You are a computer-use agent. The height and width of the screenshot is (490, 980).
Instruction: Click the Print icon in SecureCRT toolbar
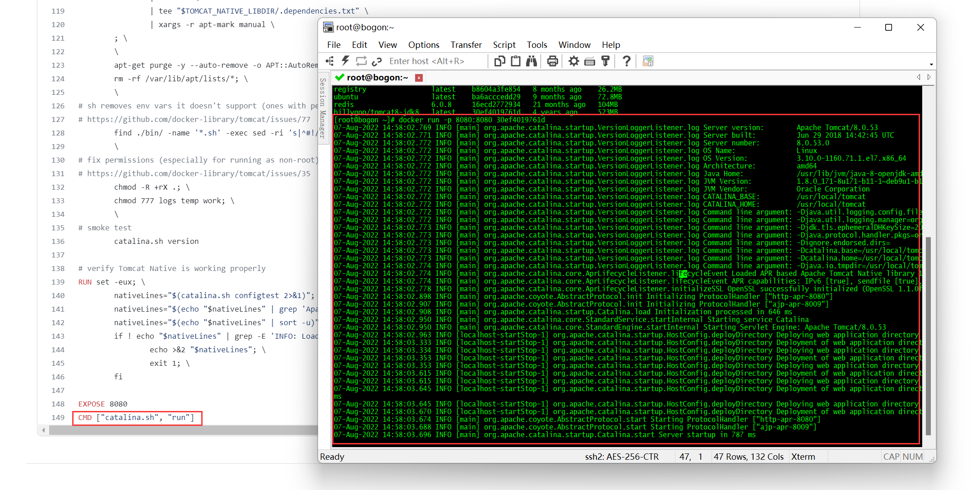pos(552,61)
